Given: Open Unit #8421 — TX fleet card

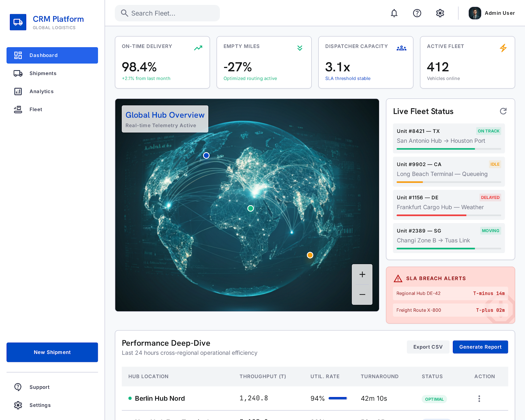Looking at the screenshot, I should point(449,138).
